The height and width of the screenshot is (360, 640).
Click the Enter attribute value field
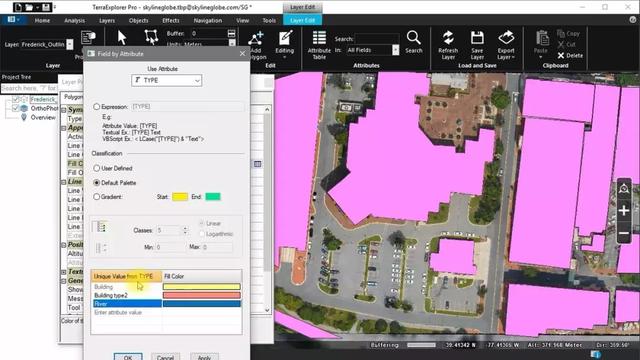[127, 313]
